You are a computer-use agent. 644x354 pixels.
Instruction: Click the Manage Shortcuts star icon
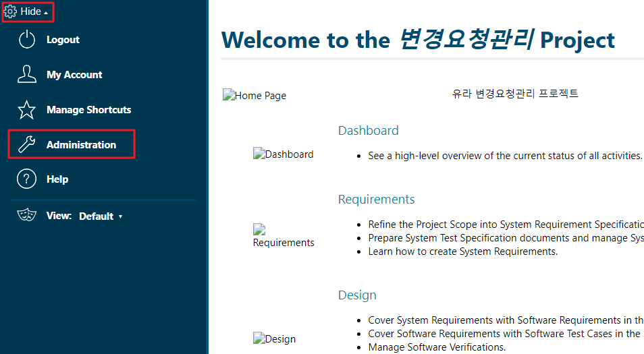click(27, 110)
